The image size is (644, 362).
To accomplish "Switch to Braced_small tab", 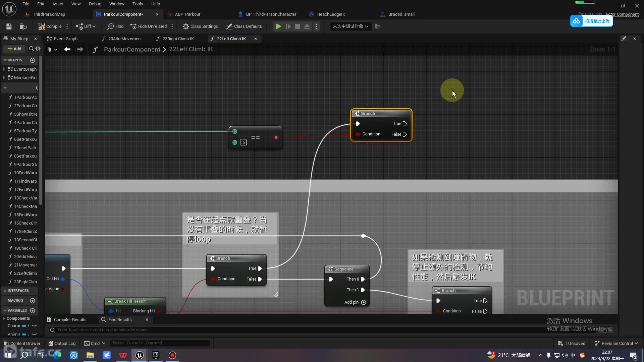I will [401, 14].
